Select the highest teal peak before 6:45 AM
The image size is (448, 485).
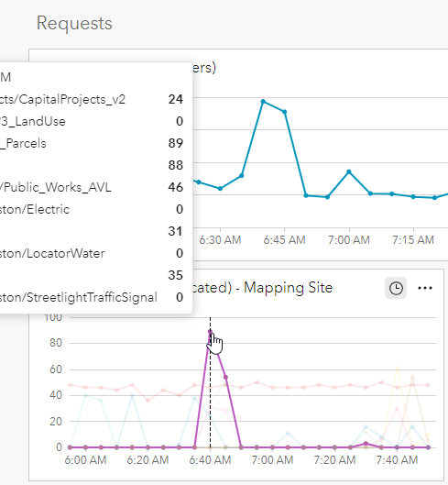(263, 102)
